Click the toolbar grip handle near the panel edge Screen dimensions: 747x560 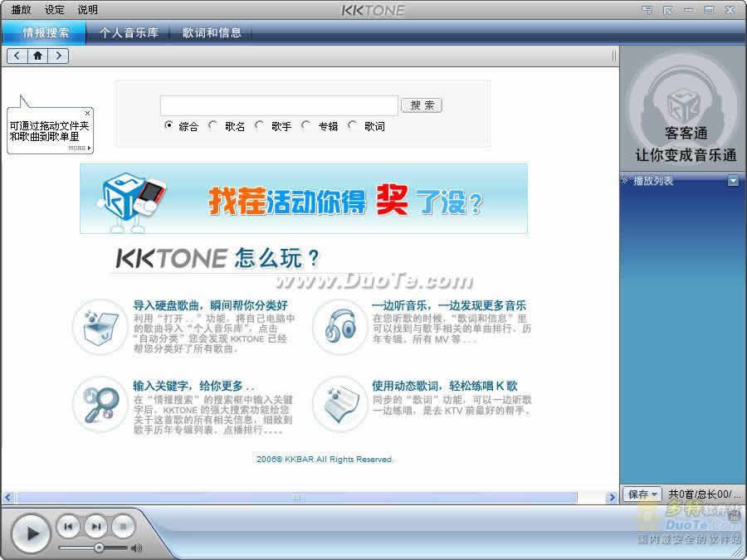click(614, 56)
